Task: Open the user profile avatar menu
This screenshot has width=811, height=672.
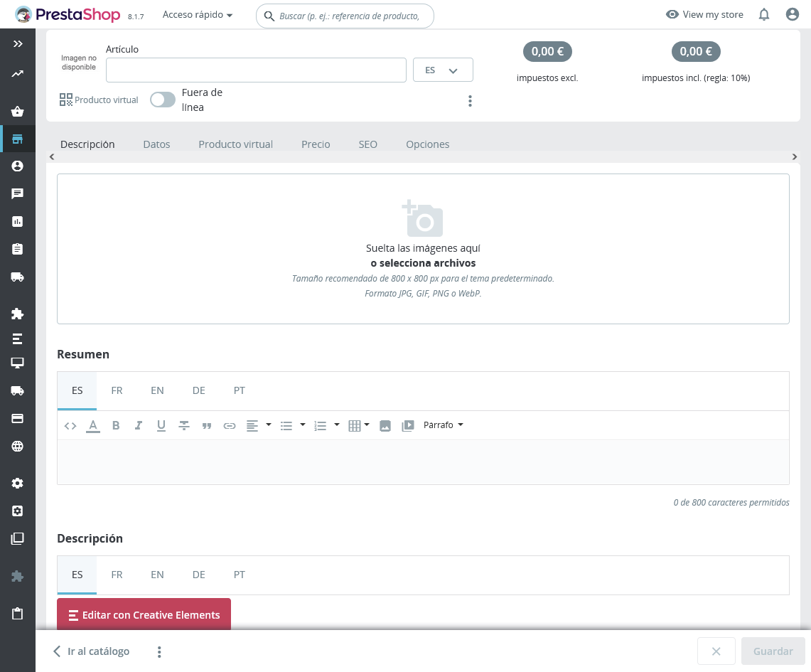Action: 793,14
